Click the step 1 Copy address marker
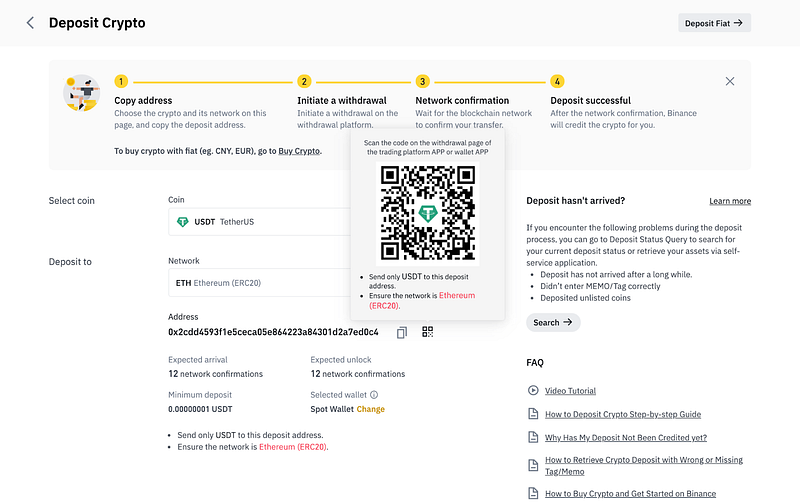This screenshot has width=800, height=504. pos(121,82)
